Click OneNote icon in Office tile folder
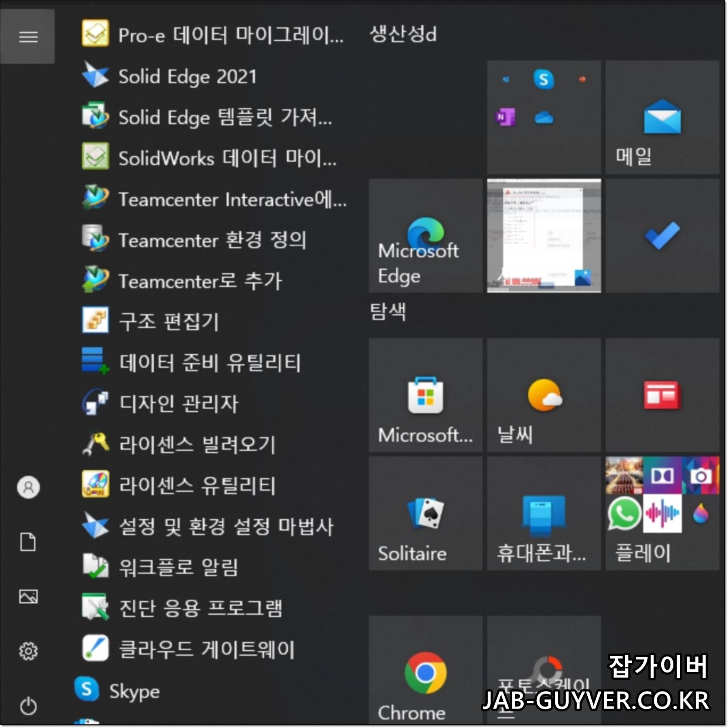This screenshot has height=728, width=728. pyautogui.click(x=505, y=117)
